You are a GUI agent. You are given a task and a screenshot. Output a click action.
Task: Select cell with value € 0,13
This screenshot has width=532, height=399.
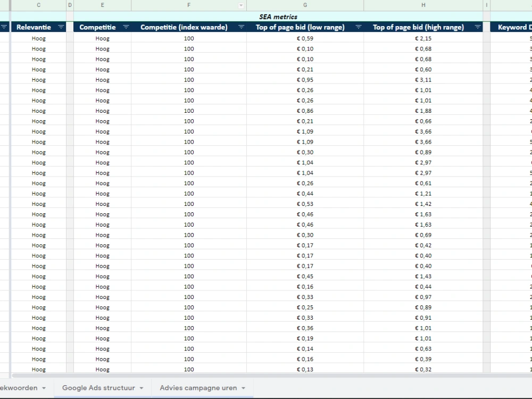305,369
